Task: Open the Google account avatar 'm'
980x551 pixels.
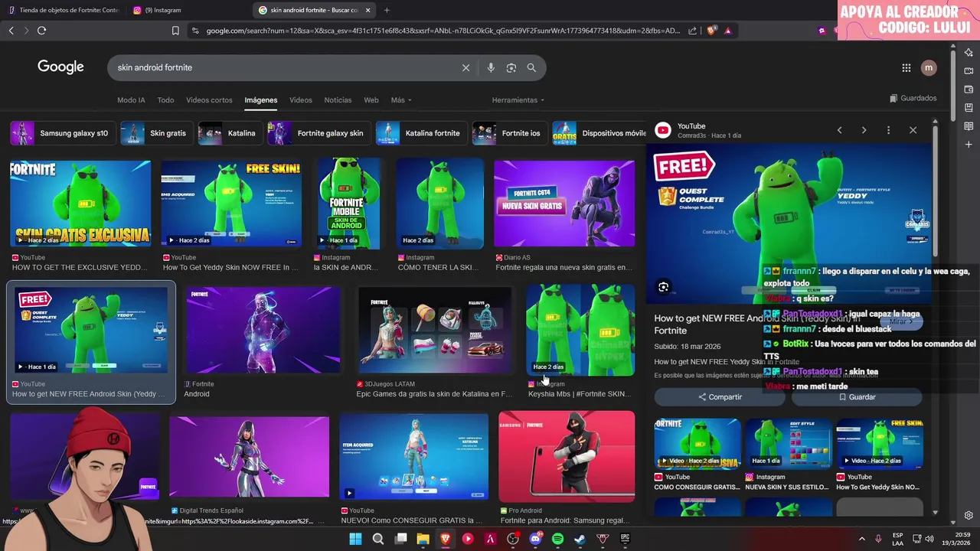Action: pyautogui.click(x=929, y=67)
